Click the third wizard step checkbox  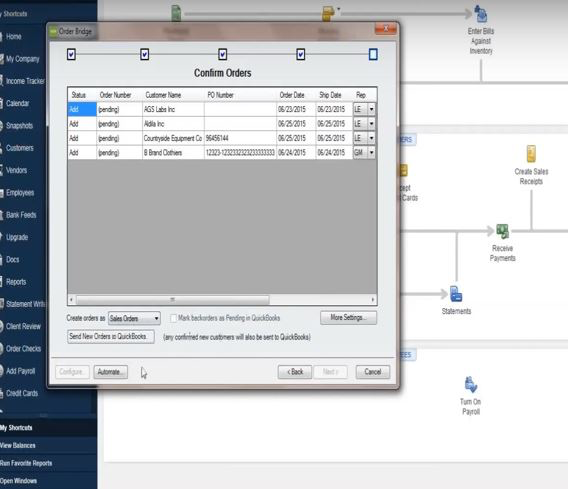tap(222, 55)
